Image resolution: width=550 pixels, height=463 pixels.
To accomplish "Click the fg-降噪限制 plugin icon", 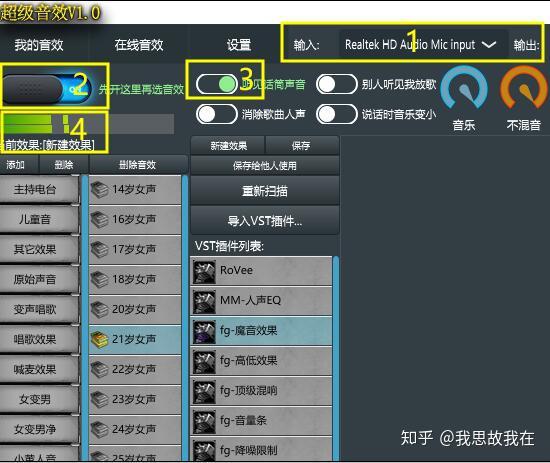I will pyautogui.click(x=204, y=451).
